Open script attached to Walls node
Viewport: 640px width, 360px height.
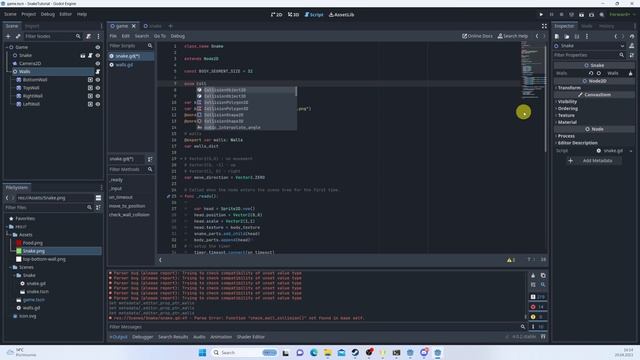(98, 72)
